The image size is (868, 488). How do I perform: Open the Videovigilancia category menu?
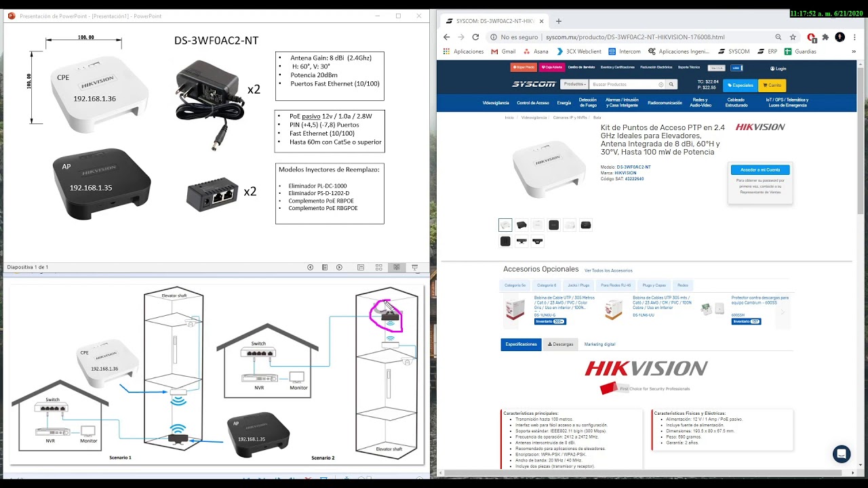tap(496, 102)
